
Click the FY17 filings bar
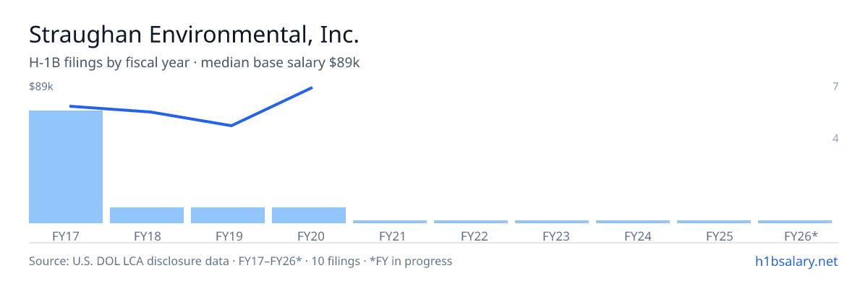66,167
